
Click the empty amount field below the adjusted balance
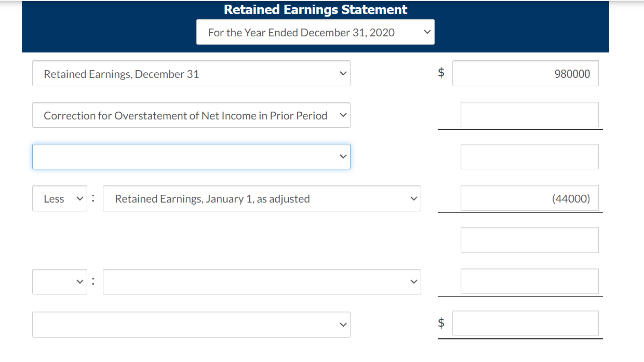click(529, 239)
